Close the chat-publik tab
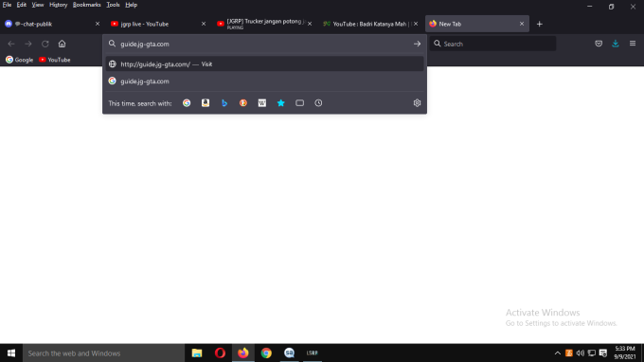The height and width of the screenshot is (362, 644). 98,24
